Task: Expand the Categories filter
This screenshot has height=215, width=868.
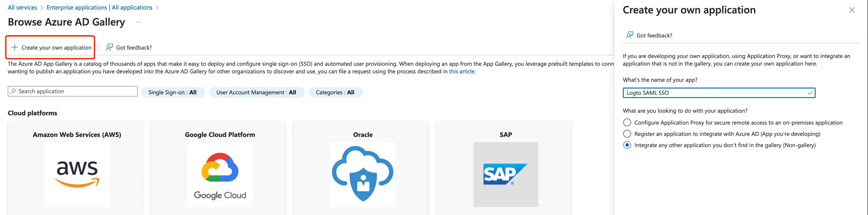Action: pos(335,93)
